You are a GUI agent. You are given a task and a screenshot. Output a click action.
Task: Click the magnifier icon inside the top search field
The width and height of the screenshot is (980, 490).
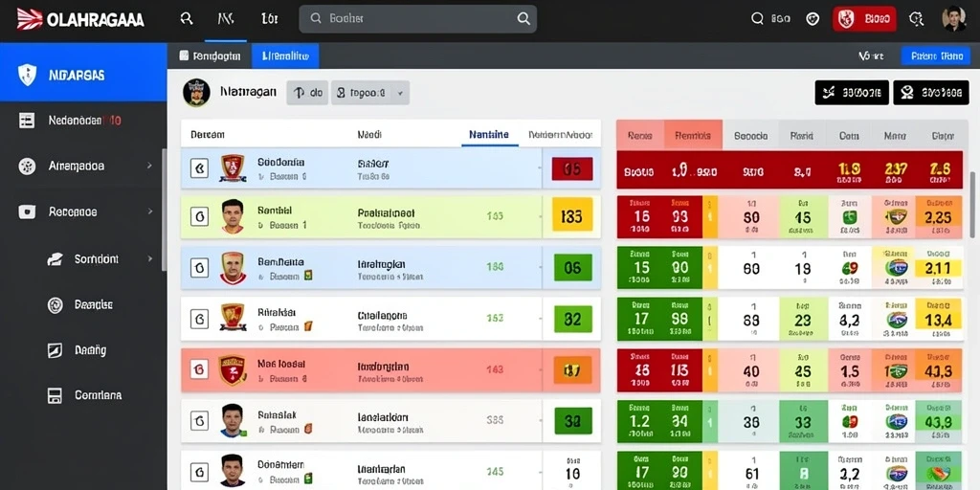(523, 19)
